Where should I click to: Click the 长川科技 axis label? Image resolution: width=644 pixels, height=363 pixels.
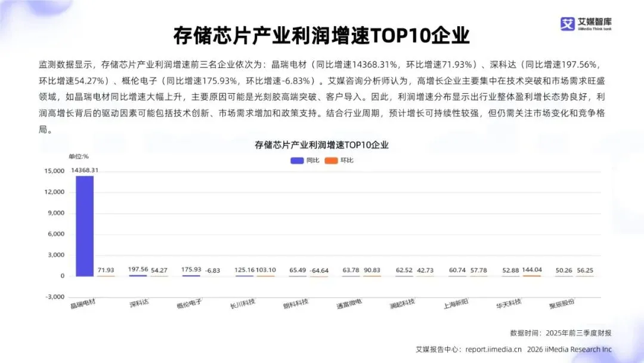tap(242, 304)
